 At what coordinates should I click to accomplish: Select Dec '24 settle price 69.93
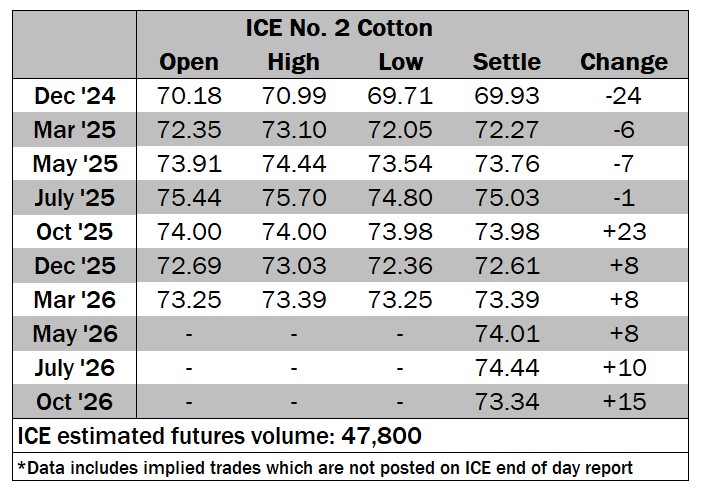(506, 96)
